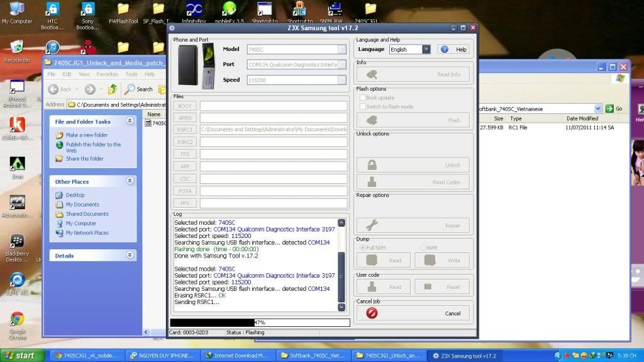
Task: Open the File menu in Explorer window
Action: pyautogui.click(x=52, y=74)
